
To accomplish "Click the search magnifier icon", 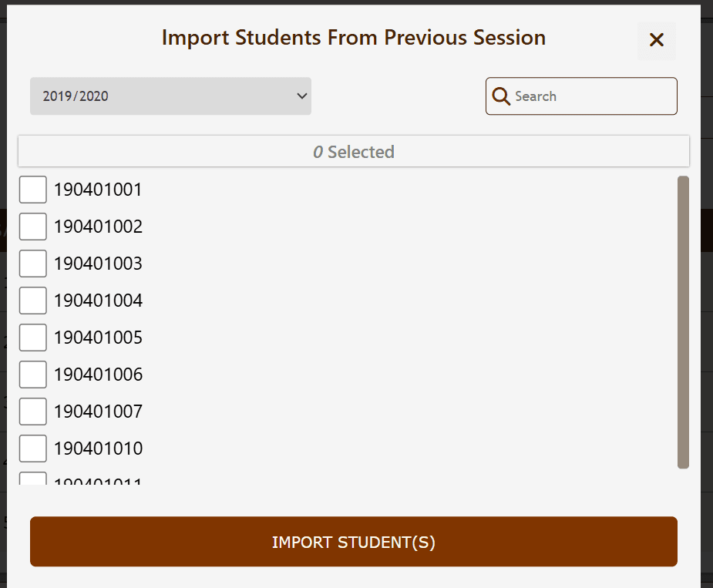I will (x=501, y=96).
